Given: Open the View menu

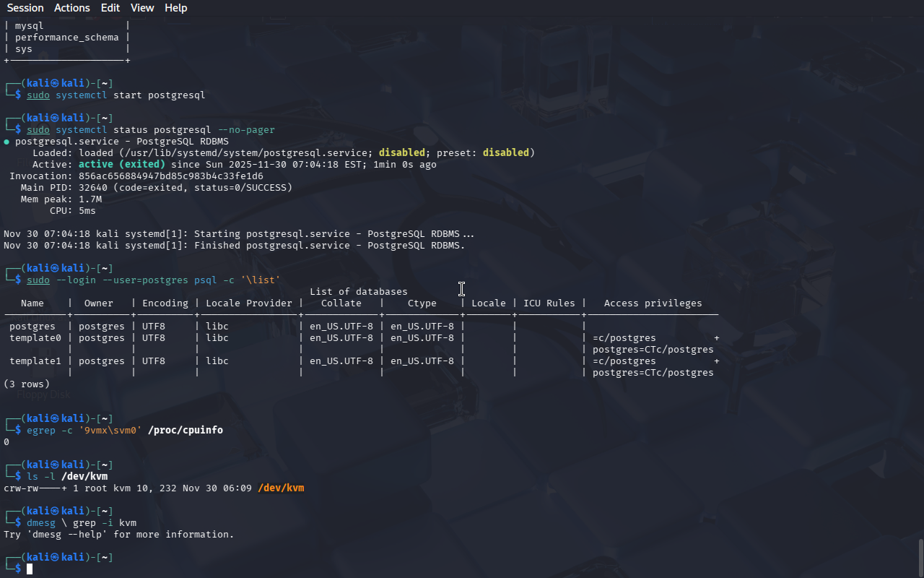Looking at the screenshot, I should click(x=142, y=8).
